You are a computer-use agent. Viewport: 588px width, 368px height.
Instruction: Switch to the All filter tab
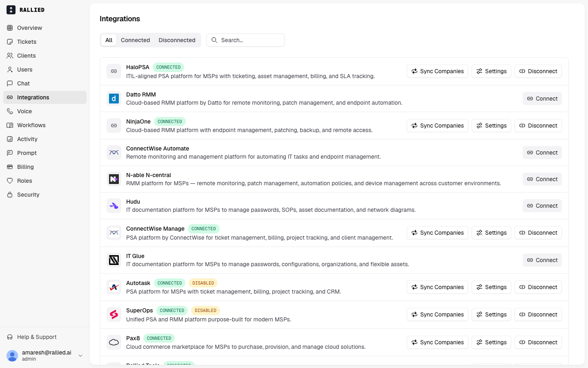point(109,40)
